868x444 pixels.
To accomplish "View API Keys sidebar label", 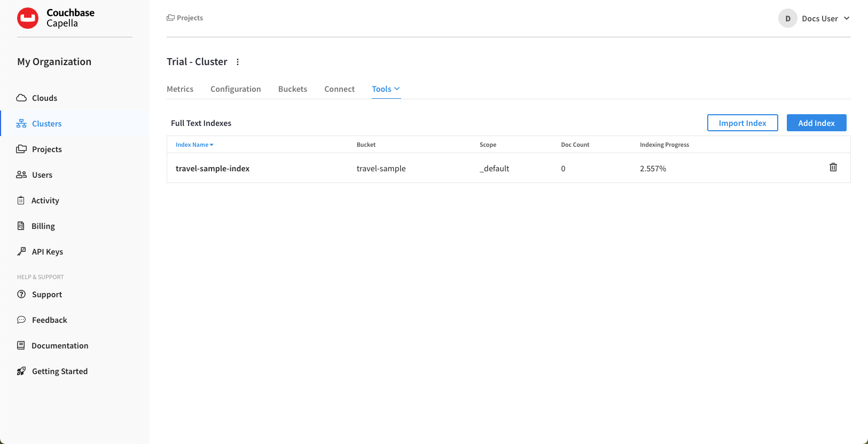I will point(48,251).
